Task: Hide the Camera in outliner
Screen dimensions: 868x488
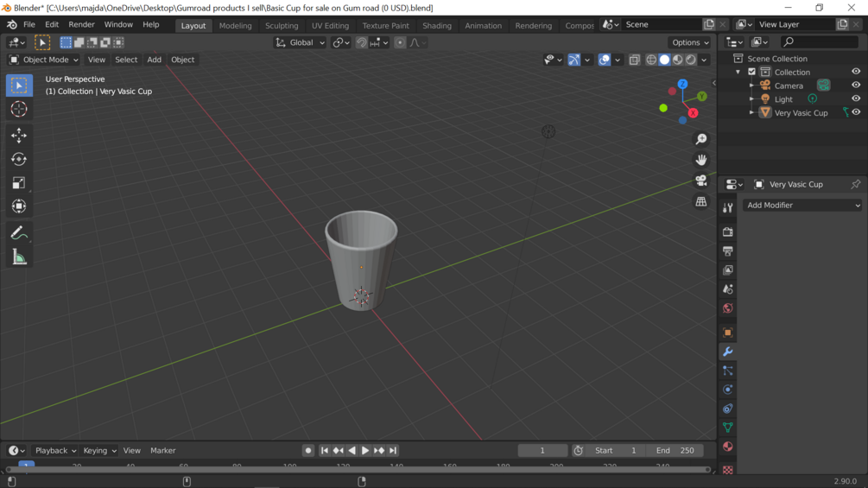Action: (856, 86)
